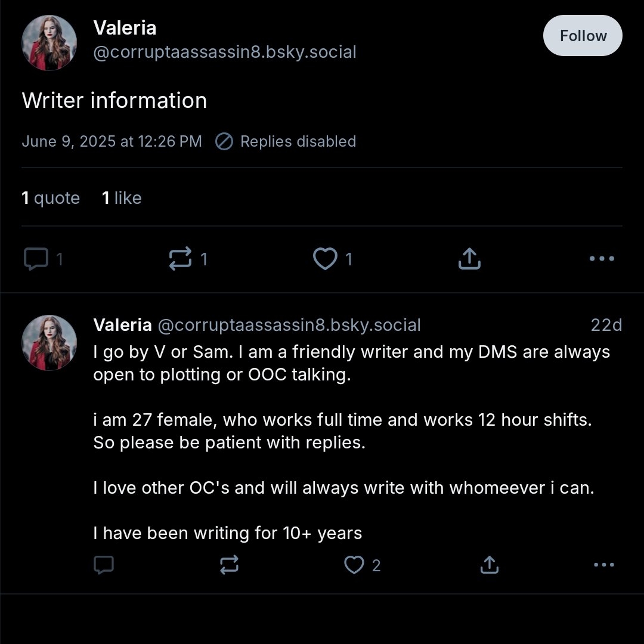The height and width of the screenshot is (644, 644).
Task: Click the reply icon on main post
Action: click(36, 259)
